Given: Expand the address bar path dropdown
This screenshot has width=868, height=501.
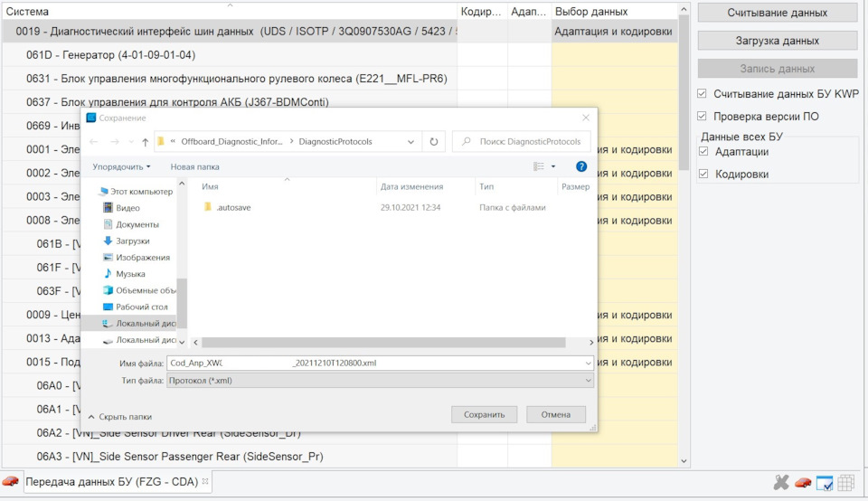Looking at the screenshot, I should (410, 142).
